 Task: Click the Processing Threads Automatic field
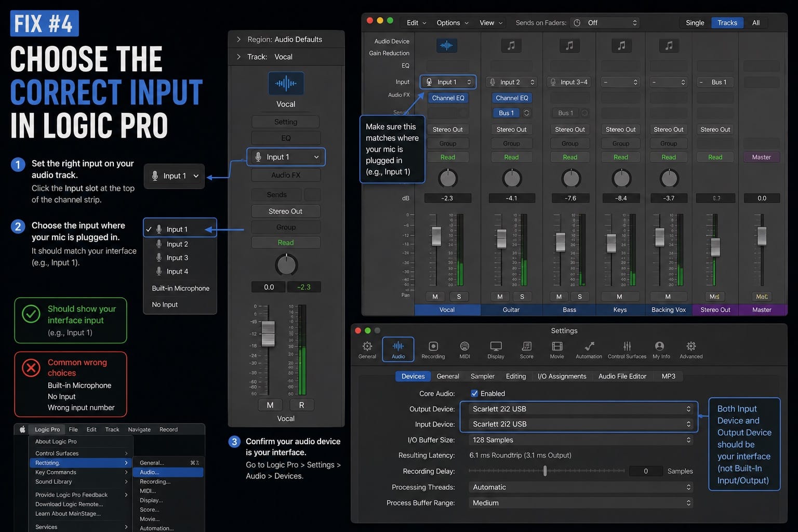click(x=580, y=487)
